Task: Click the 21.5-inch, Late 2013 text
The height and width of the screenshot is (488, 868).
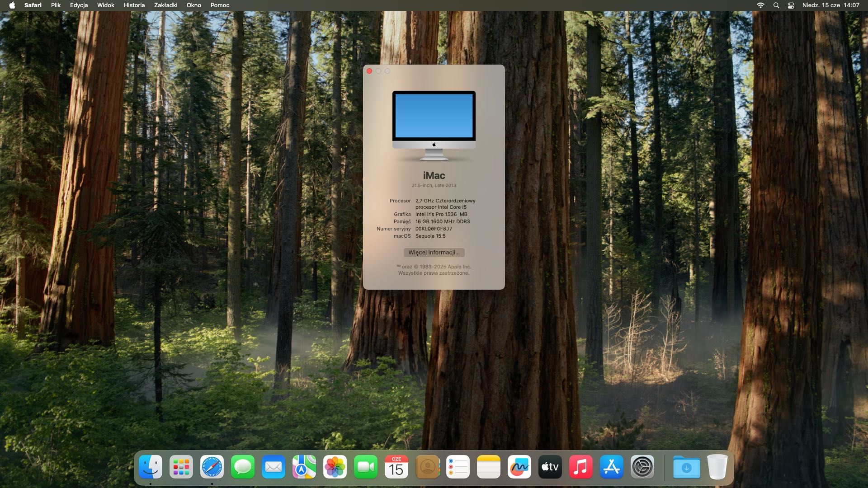Action: (434, 186)
